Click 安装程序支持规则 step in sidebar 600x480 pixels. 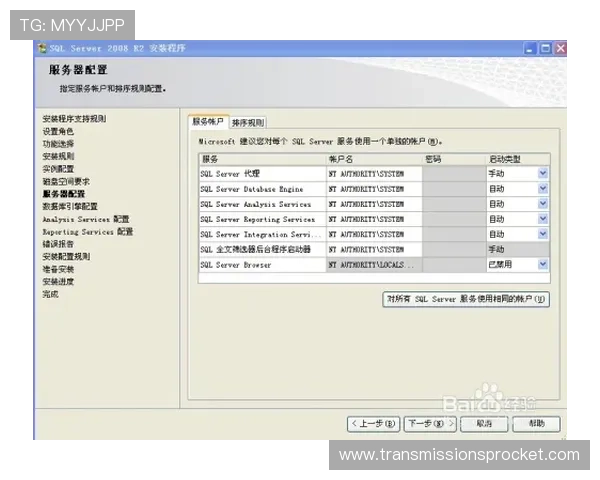[74, 119]
